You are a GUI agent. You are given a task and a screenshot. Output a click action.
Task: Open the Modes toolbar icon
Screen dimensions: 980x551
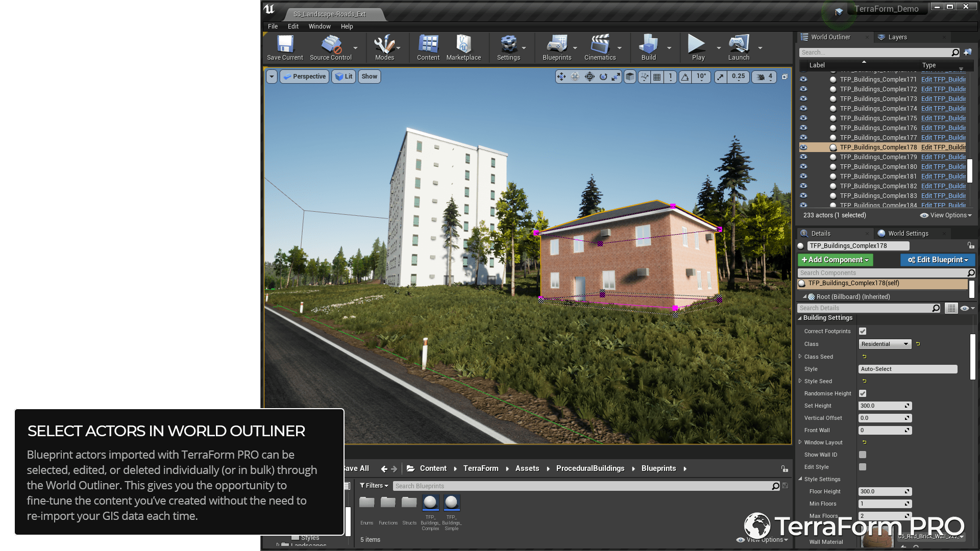[384, 48]
